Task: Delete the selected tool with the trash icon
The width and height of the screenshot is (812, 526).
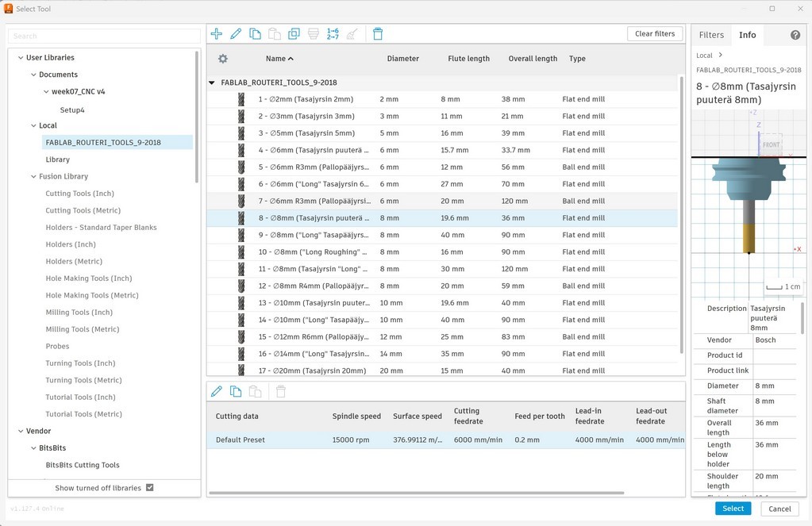Action: point(377,33)
